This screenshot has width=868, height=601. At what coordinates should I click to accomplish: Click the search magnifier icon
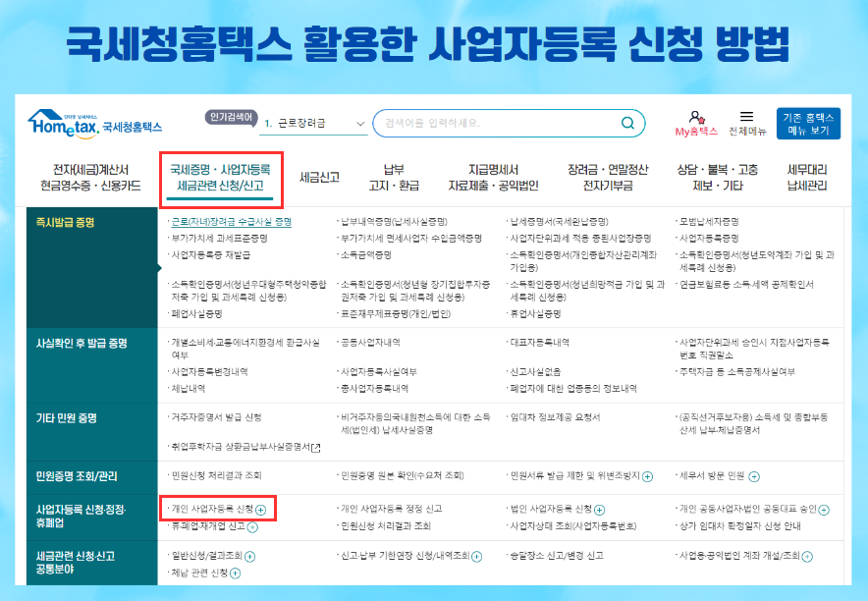(627, 123)
